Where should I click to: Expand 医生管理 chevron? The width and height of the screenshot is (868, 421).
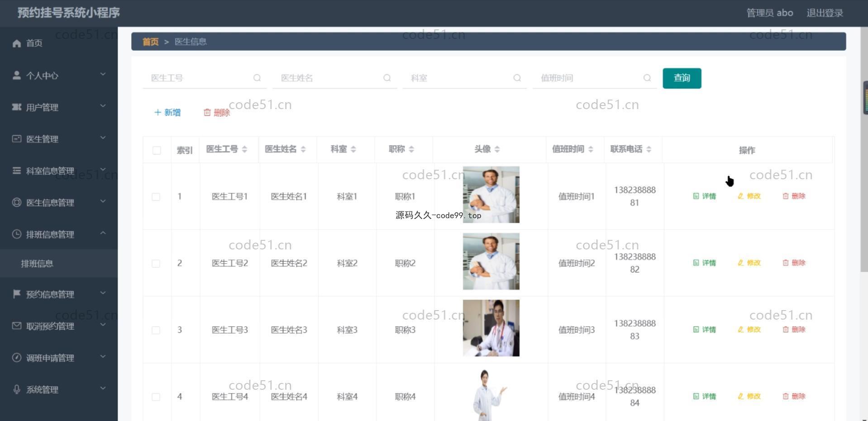[x=103, y=137]
